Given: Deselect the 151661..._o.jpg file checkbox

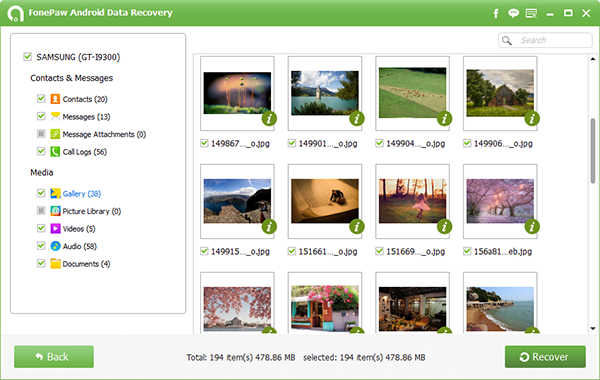Looking at the screenshot, I should point(292,251).
